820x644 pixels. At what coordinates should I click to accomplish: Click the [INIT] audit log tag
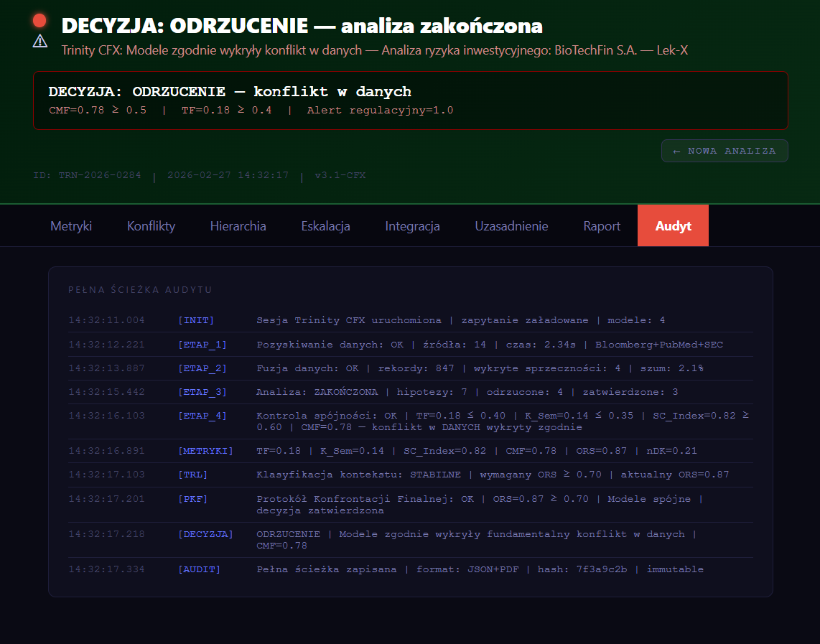(x=196, y=320)
